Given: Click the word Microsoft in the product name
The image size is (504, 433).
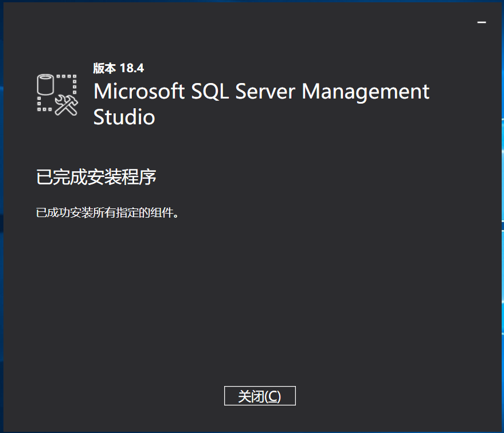Looking at the screenshot, I should coord(137,91).
